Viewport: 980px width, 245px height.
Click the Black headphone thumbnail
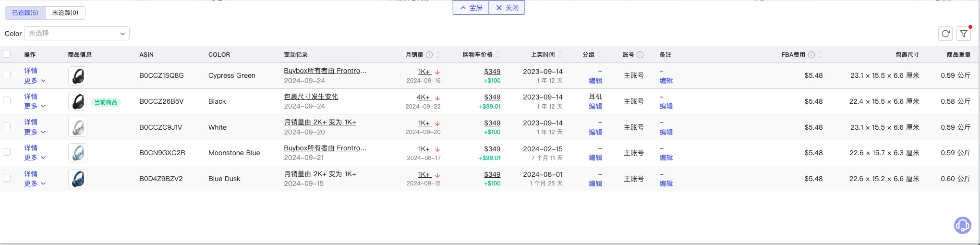pos(78,101)
